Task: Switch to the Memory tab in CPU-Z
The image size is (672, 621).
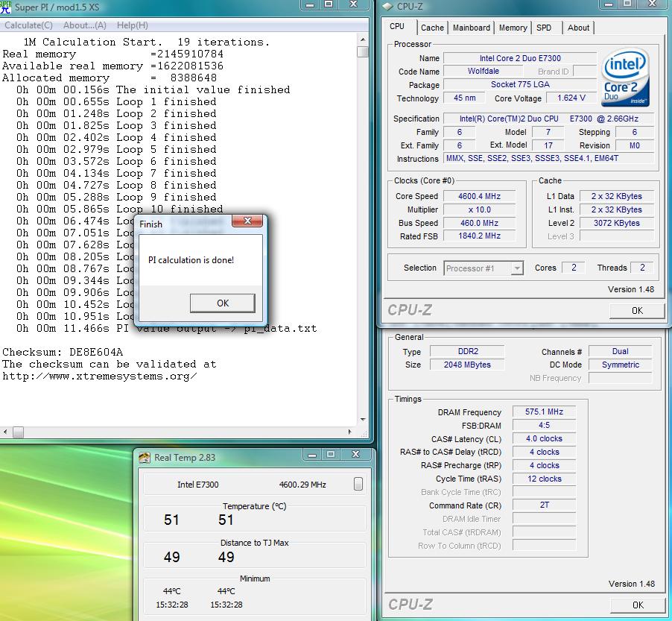Action: (513, 28)
